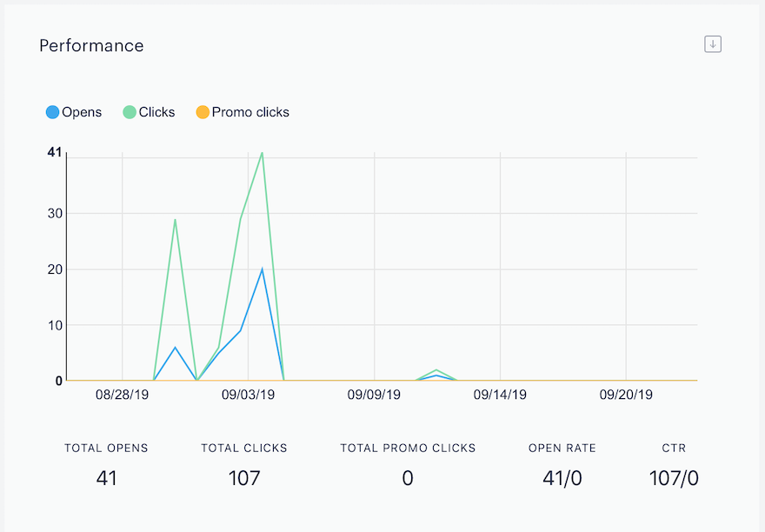The height and width of the screenshot is (532, 765).
Task: Click the Total Clicks value 107
Action: pyautogui.click(x=244, y=478)
